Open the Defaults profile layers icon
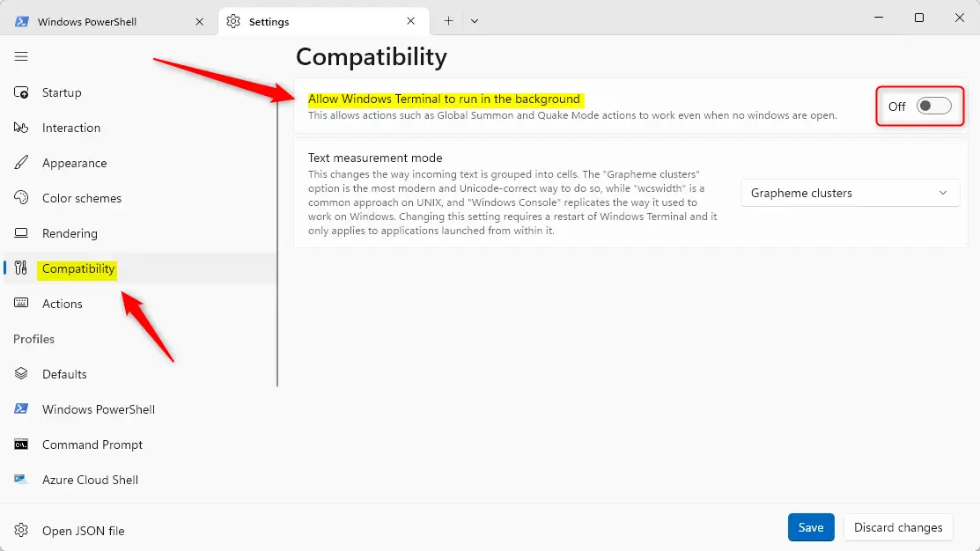 [22, 374]
